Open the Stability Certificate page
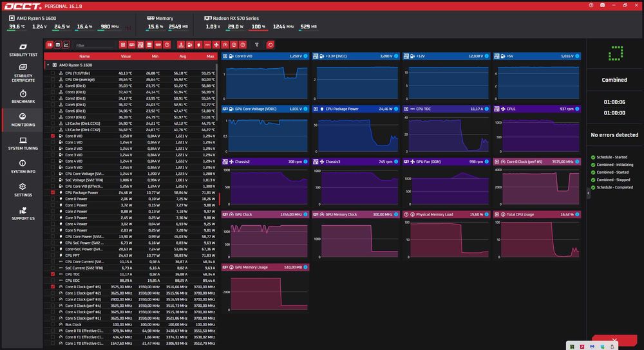The image size is (644, 350). click(23, 73)
